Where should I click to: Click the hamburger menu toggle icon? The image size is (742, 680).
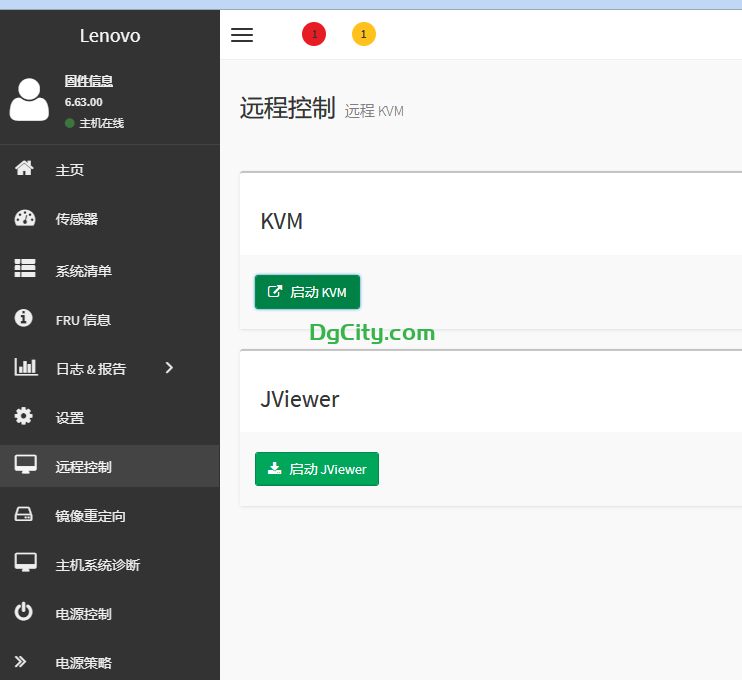[242, 35]
